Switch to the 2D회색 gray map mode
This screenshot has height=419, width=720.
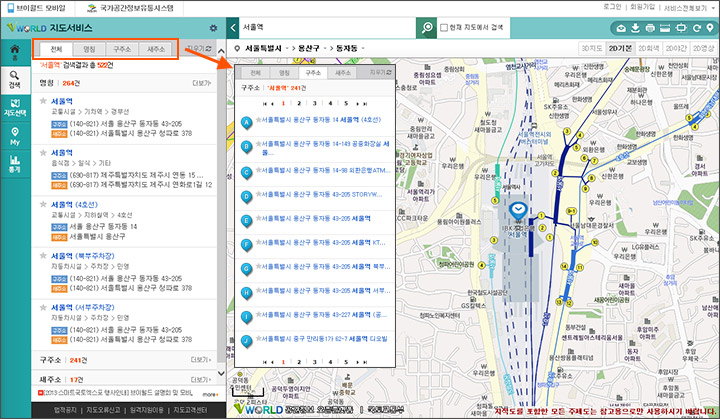pyautogui.click(x=648, y=48)
